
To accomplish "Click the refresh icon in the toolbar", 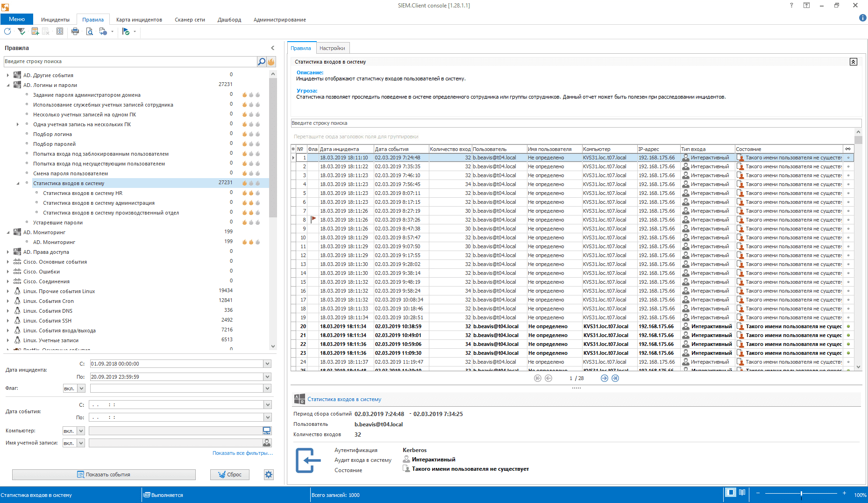I will (x=7, y=31).
